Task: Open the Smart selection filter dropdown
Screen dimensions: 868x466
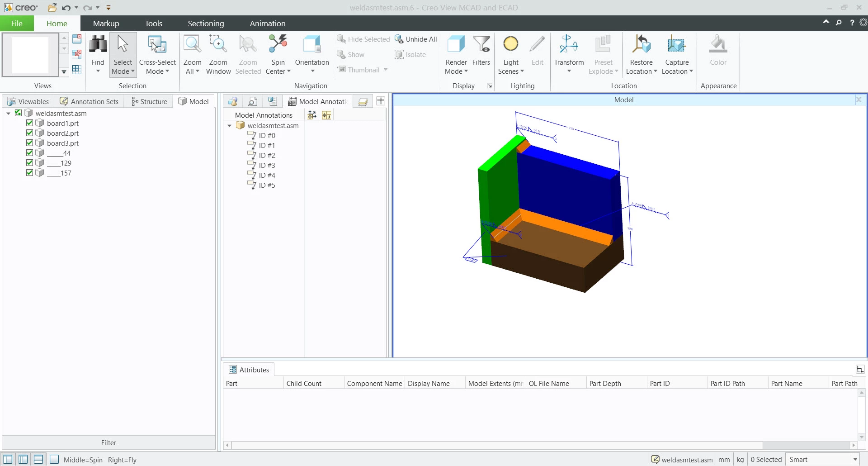Action: click(855, 460)
